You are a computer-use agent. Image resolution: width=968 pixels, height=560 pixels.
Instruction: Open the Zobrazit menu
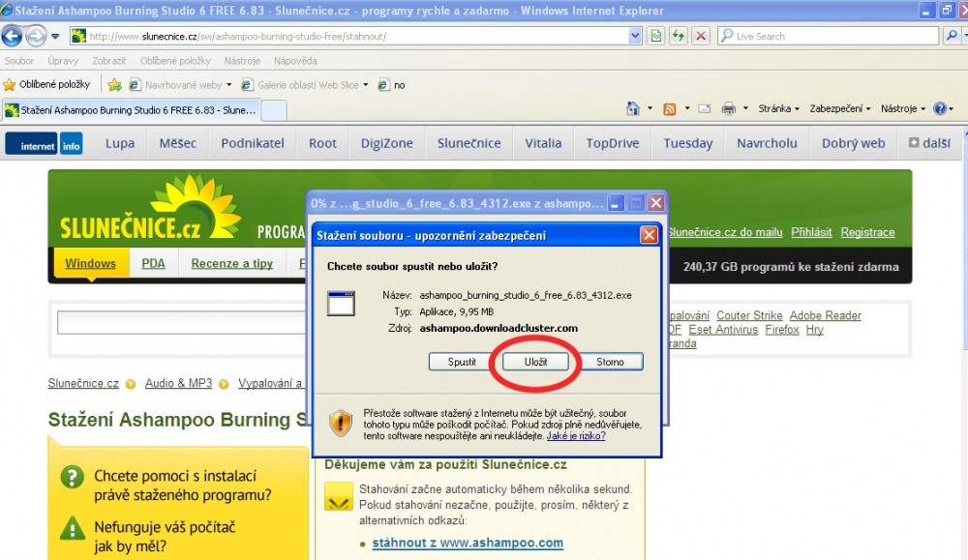(109, 61)
